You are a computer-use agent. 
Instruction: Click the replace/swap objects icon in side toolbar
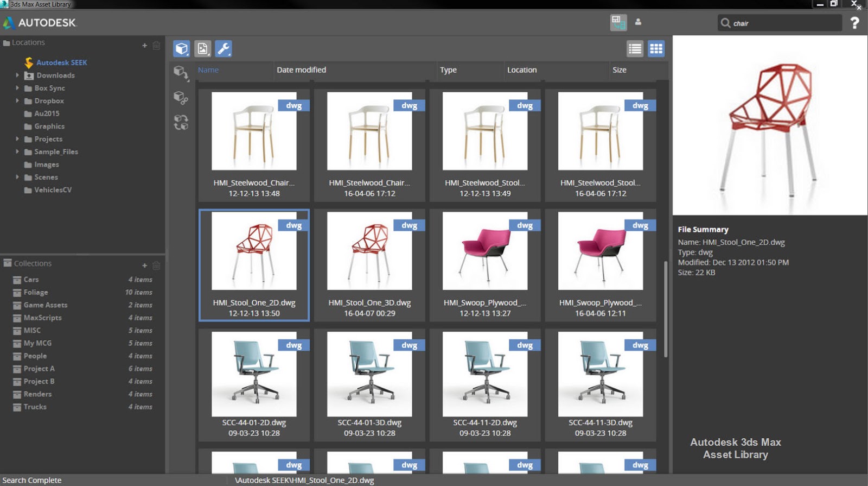point(181,122)
